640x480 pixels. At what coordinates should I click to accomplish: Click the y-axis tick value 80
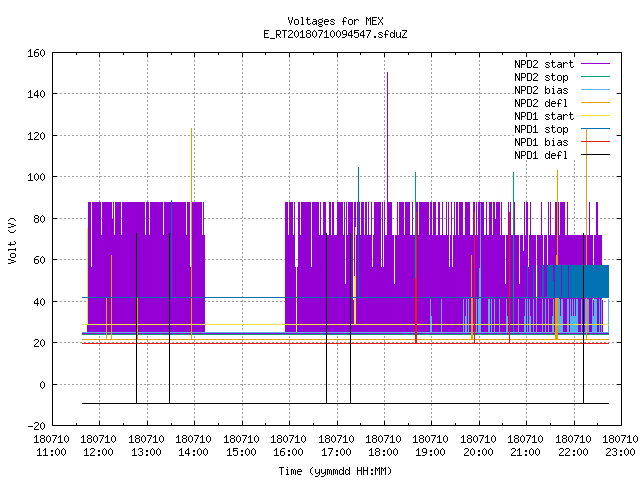tap(39, 219)
